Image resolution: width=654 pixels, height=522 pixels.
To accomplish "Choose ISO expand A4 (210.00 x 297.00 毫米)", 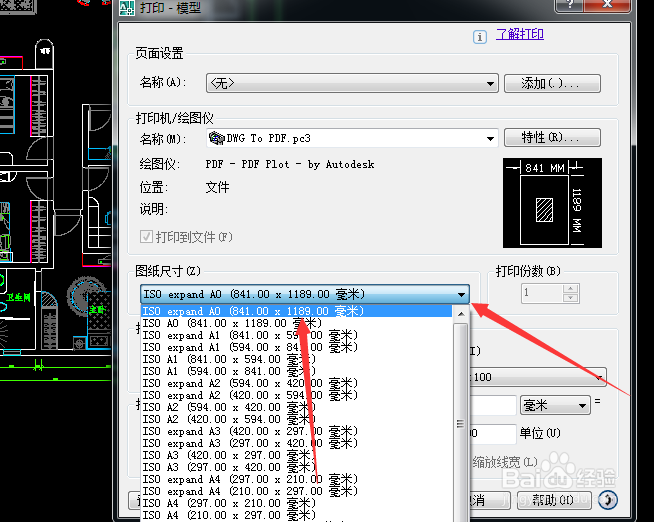I will [x=297, y=491].
